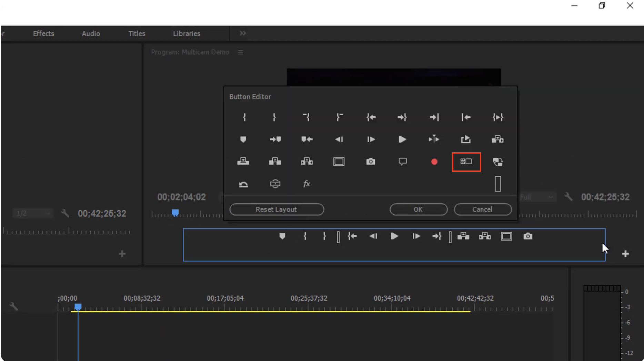Toggle the red Multi-Camera Record button
The image size is (644, 361).
click(x=434, y=162)
